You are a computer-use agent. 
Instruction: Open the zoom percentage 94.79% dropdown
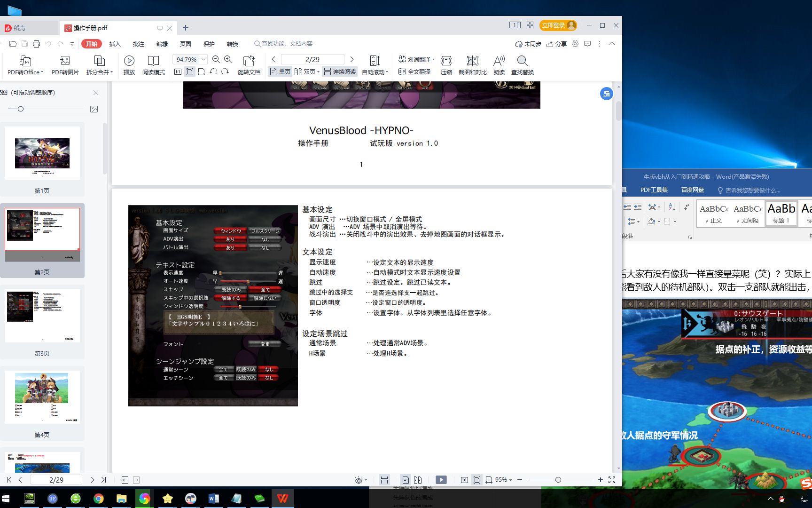203,59
